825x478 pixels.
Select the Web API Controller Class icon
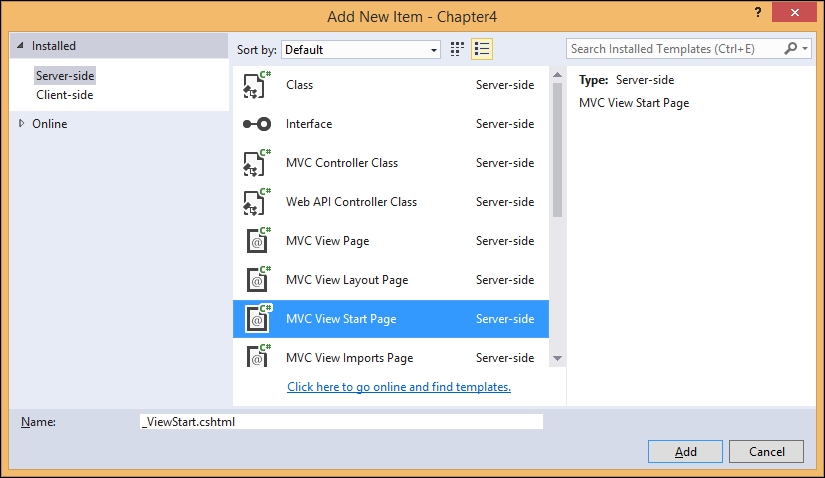point(257,202)
